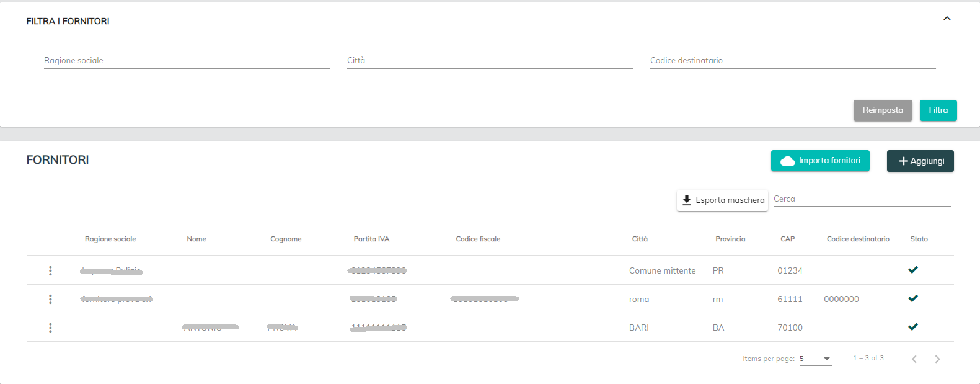The width and height of the screenshot is (980, 384).
Task: Click the Esporta maschera button
Action: click(x=722, y=200)
